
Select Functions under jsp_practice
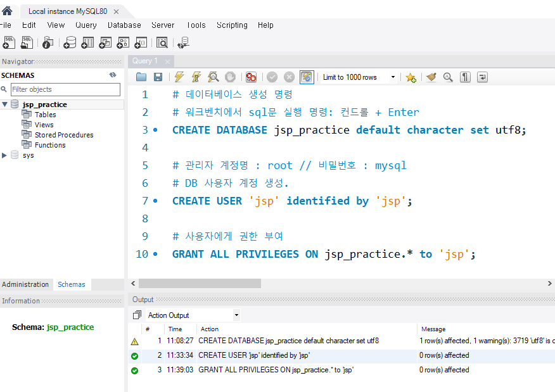[50, 145]
